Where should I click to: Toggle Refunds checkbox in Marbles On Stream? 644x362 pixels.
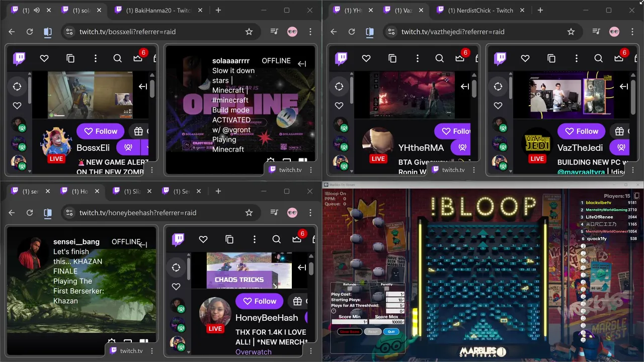coord(350,289)
